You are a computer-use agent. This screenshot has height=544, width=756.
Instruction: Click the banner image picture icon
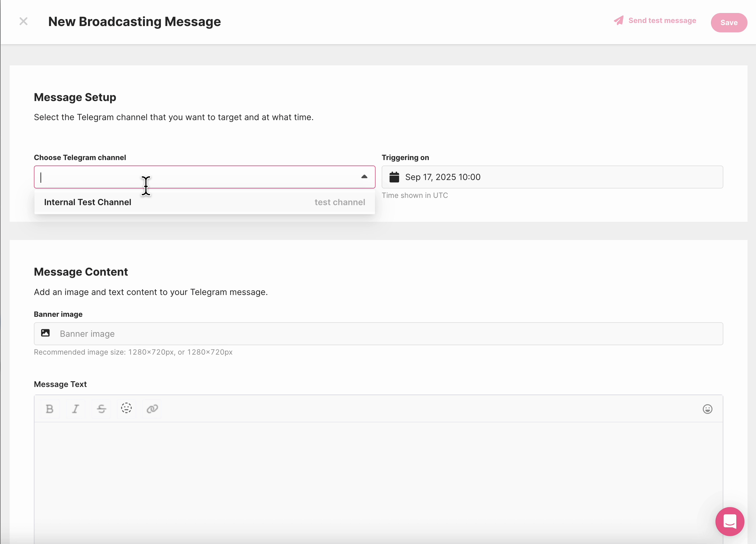tap(45, 333)
